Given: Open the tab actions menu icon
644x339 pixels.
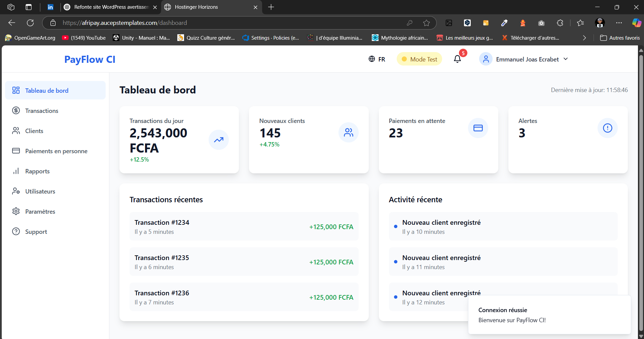Looking at the screenshot, I should point(29,7).
